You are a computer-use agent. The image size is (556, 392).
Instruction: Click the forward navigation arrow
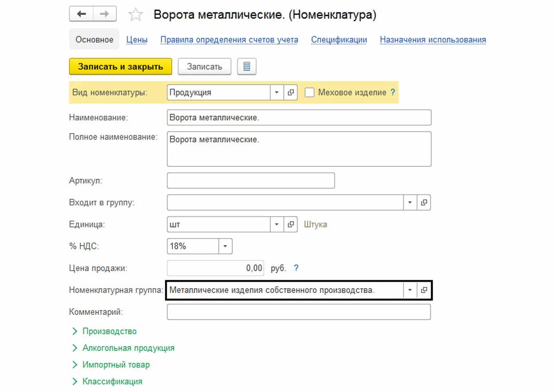tap(104, 14)
